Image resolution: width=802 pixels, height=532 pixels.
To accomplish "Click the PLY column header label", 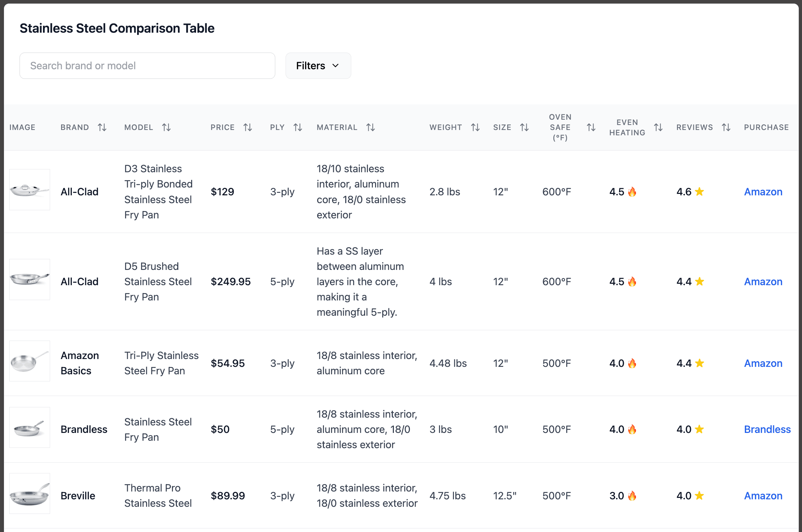I will point(277,127).
